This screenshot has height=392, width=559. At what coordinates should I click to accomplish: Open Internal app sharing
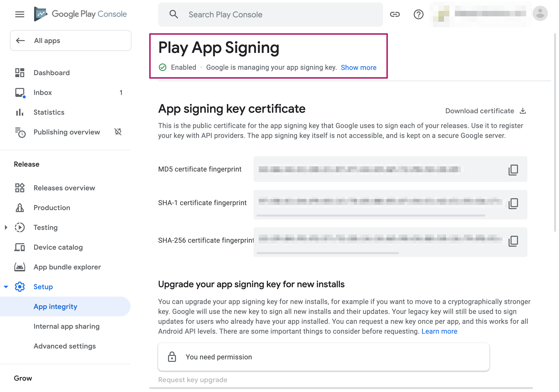66,326
